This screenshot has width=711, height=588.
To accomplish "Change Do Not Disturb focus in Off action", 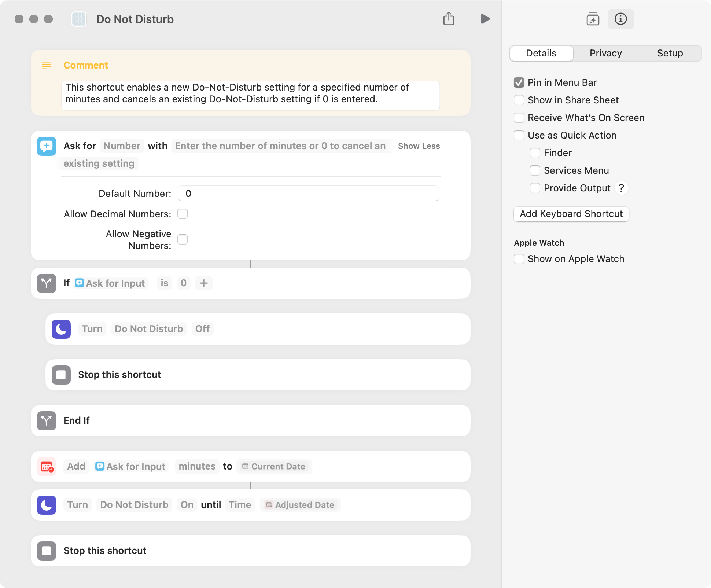I will [149, 329].
